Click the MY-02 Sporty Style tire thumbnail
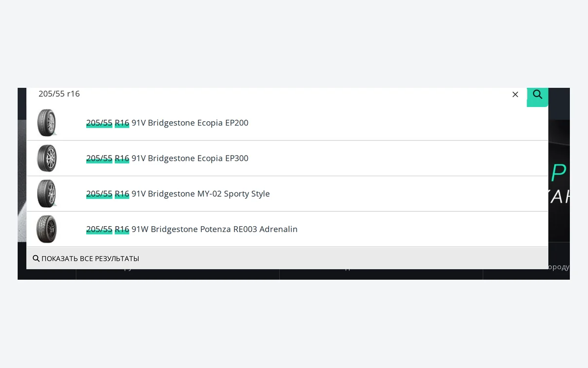Screen dimensions: 588x368 tap(47, 194)
